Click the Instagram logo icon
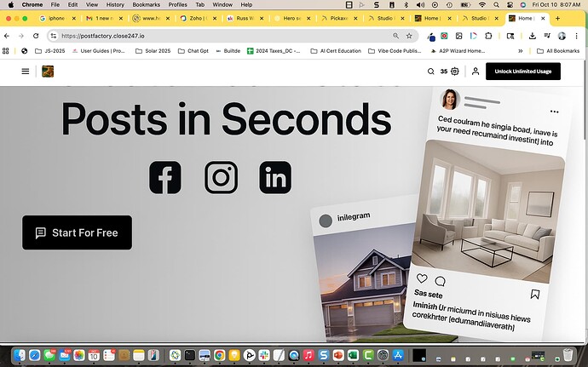 click(x=221, y=177)
